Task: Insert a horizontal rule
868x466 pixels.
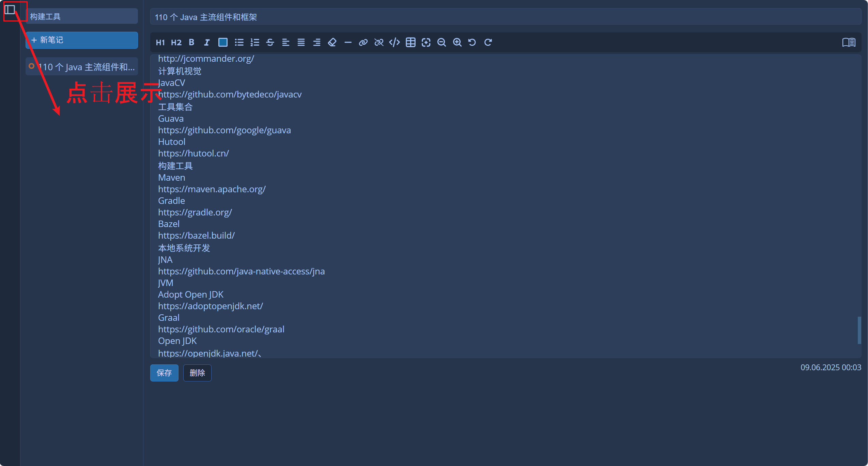Action: (x=348, y=42)
